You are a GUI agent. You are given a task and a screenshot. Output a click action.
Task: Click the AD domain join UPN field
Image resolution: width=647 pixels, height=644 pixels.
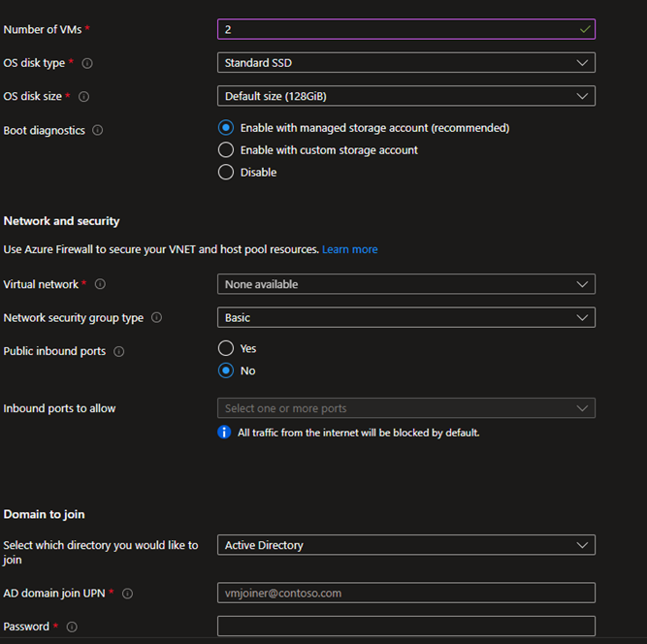coord(405,593)
